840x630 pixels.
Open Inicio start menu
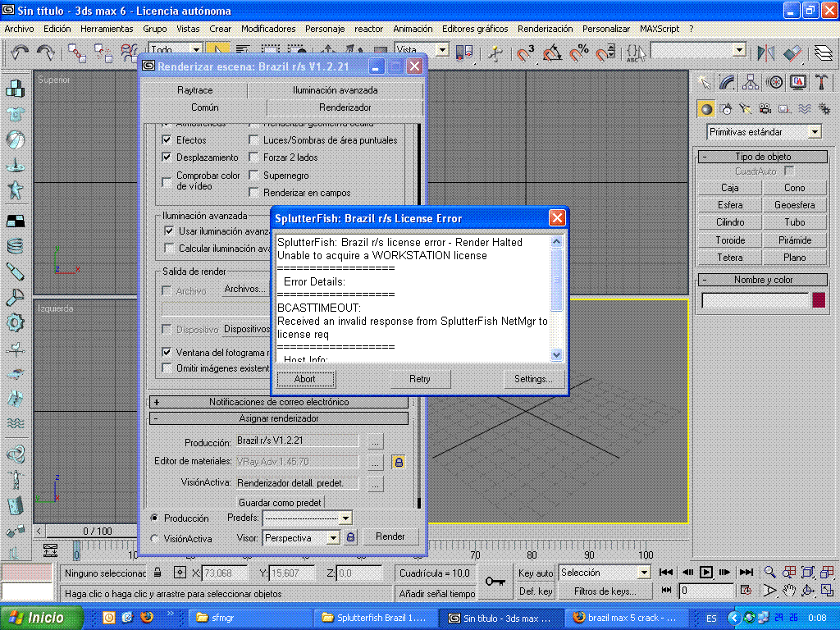point(42,618)
